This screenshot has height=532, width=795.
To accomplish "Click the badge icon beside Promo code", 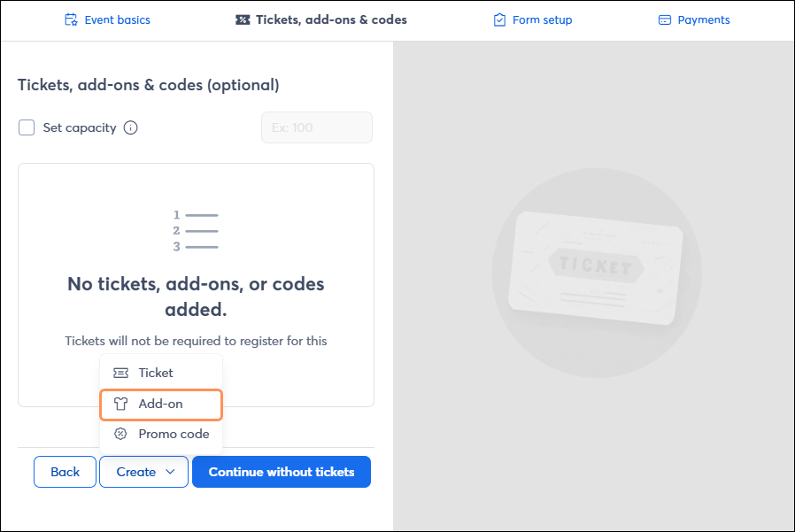I will coord(120,434).
